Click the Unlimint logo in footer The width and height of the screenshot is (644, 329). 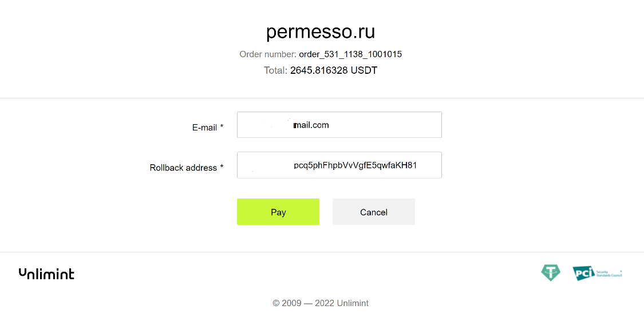point(46,274)
